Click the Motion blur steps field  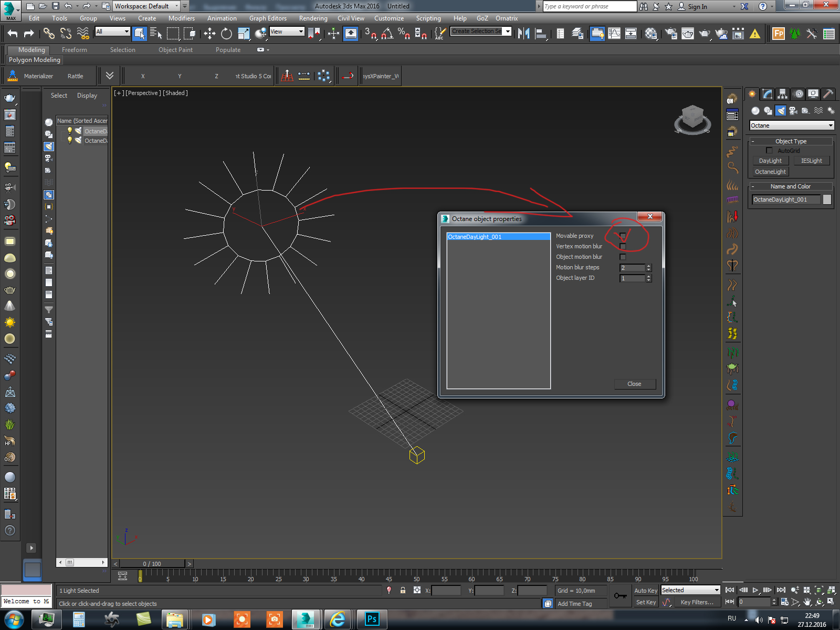point(632,268)
